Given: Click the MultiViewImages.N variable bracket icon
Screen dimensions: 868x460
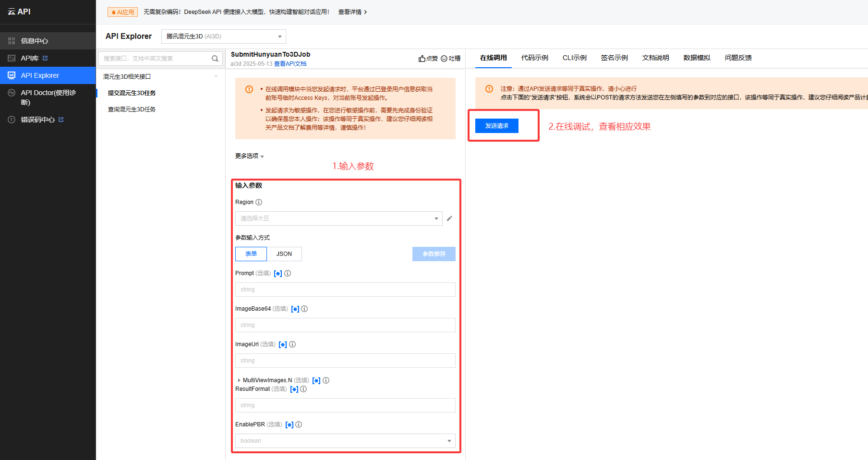Looking at the screenshot, I should (316, 381).
